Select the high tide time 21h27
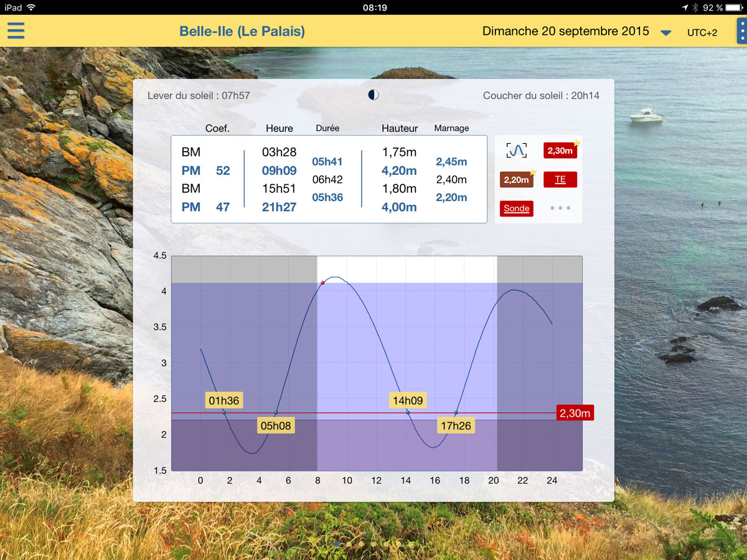 tap(279, 207)
